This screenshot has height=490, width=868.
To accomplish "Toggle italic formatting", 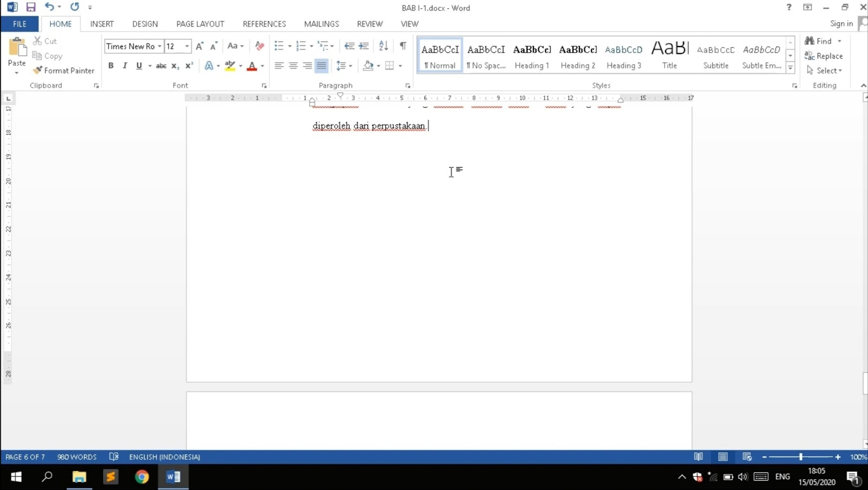I will coord(125,66).
